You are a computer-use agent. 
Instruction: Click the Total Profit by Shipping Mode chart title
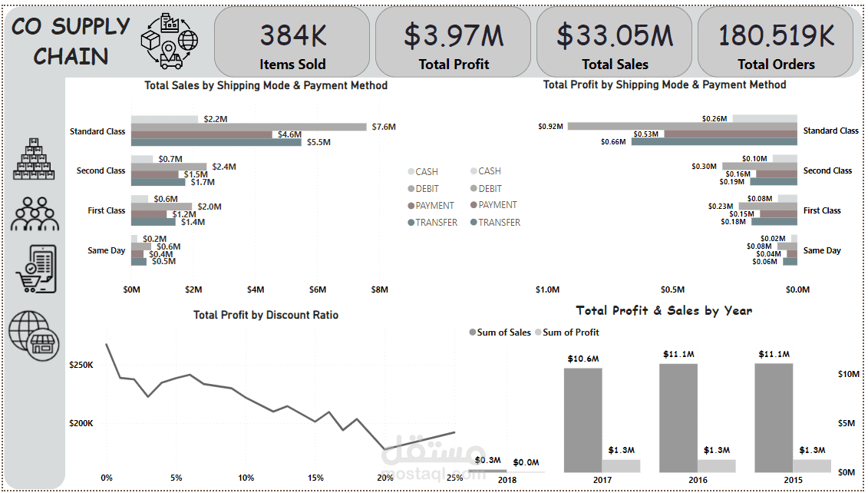coord(665,84)
